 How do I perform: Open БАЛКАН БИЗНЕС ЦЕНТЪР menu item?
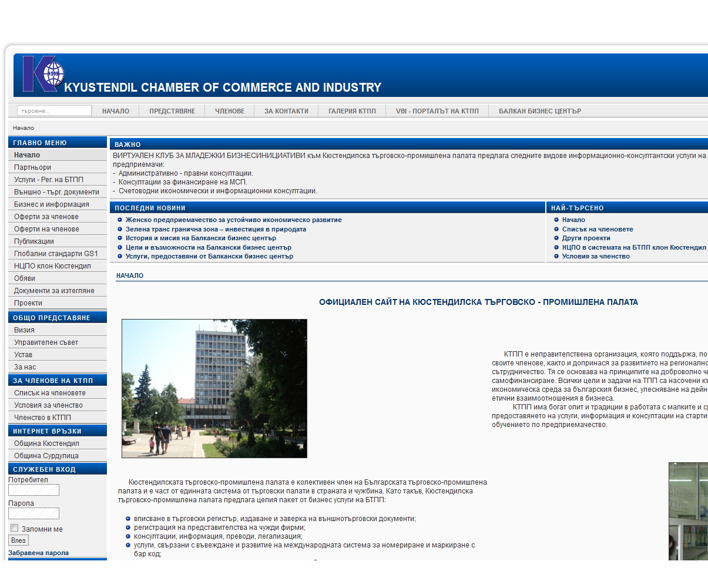coord(540,111)
